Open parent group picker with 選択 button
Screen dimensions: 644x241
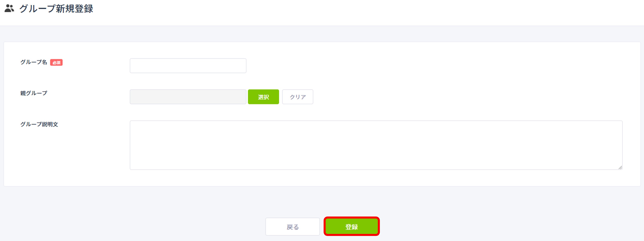(x=264, y=97)
